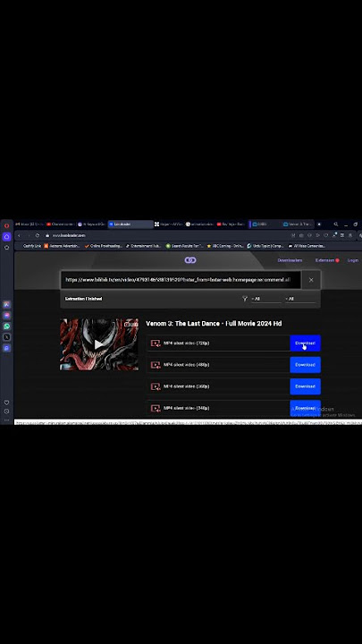Click video icon in 480p row
This screenshot has width=362, height=644.
pos(156,365)
